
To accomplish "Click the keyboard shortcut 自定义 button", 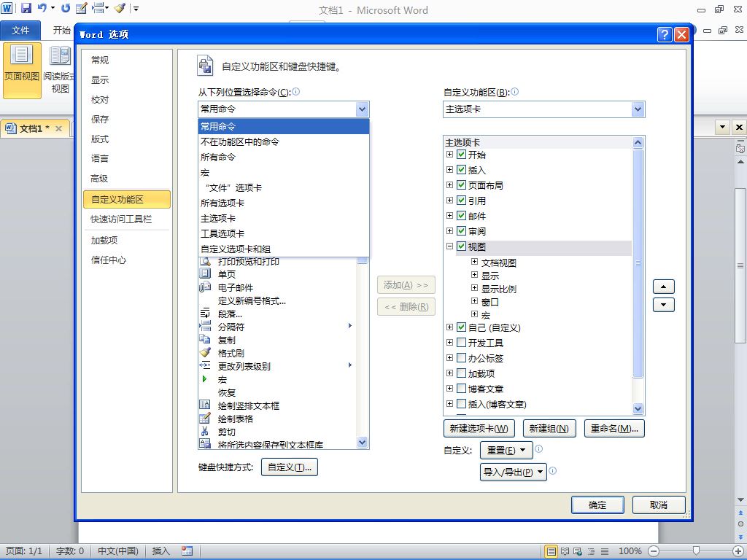I will (289, 467).
